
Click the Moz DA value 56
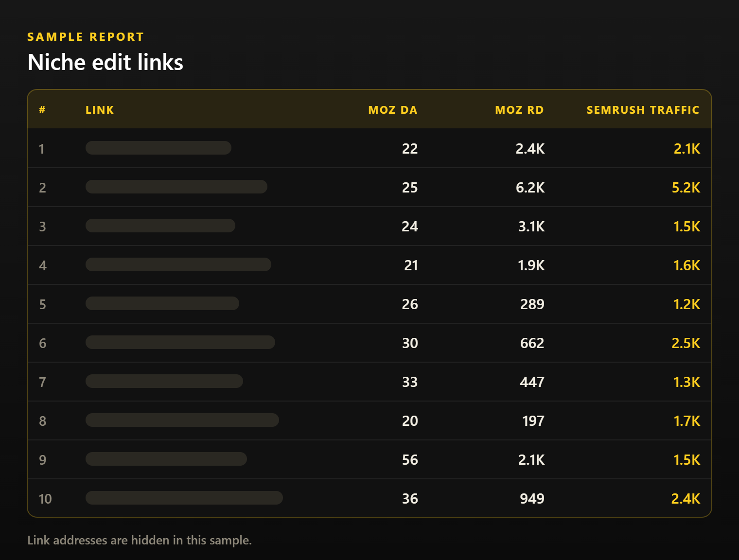tap(410, 460)
